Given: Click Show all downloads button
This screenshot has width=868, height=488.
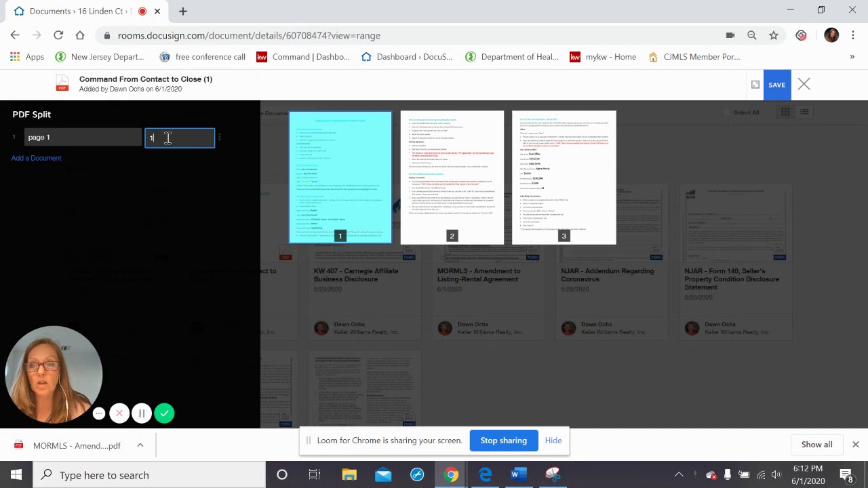Looking at the screenshot, I should (816, 445).
